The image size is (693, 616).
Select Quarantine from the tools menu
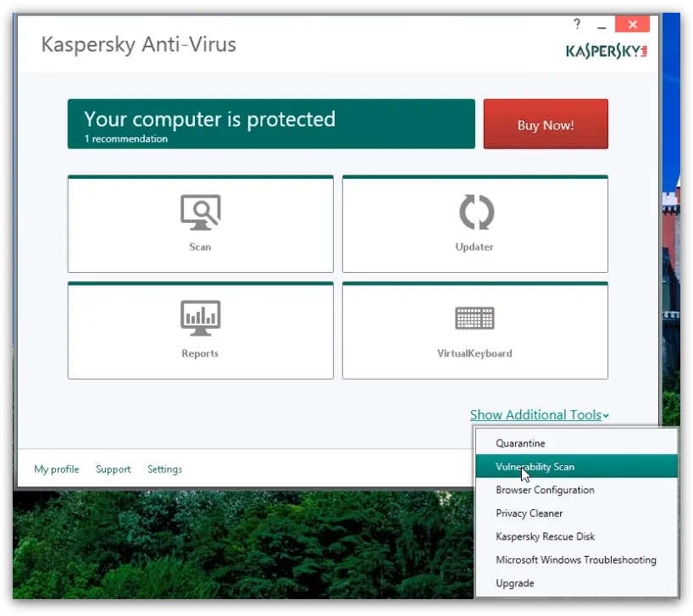[x=576, y=443]
